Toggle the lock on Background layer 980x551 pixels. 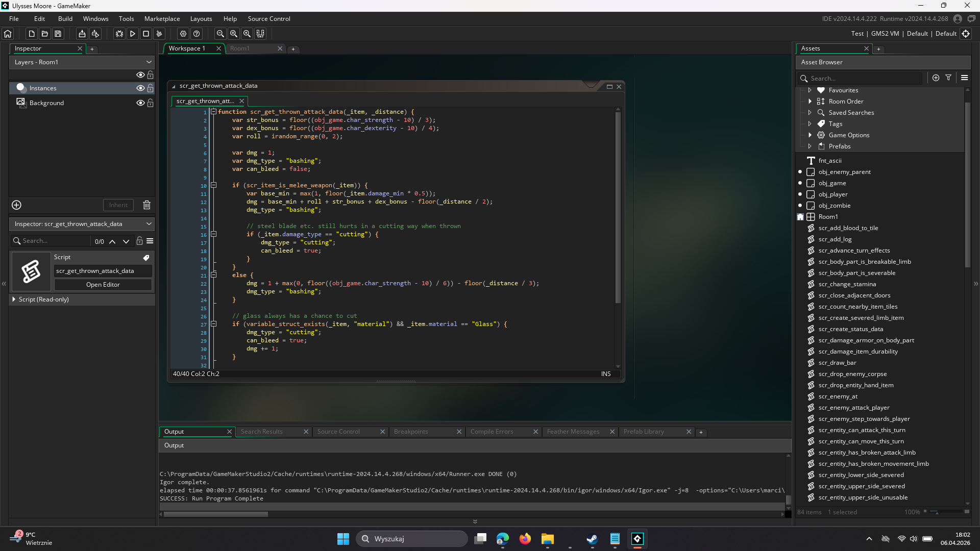point(151,103)
